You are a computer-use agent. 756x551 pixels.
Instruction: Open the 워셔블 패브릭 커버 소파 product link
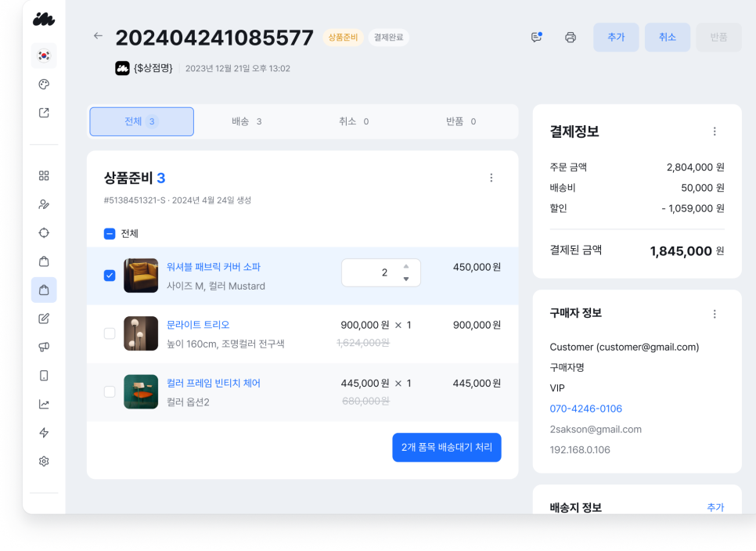[x=213, y=267]
